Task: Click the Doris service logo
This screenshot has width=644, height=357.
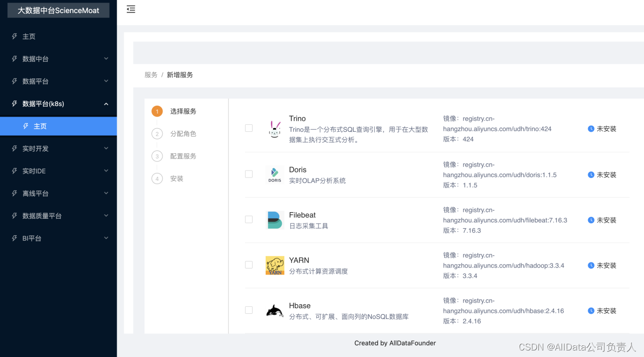Action: [275, 174]
